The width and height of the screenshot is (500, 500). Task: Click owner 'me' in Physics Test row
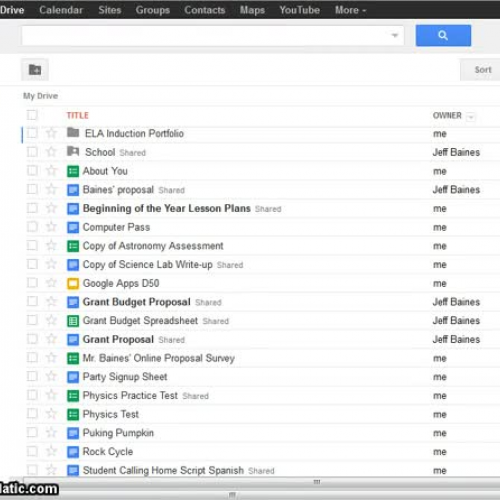440,415
